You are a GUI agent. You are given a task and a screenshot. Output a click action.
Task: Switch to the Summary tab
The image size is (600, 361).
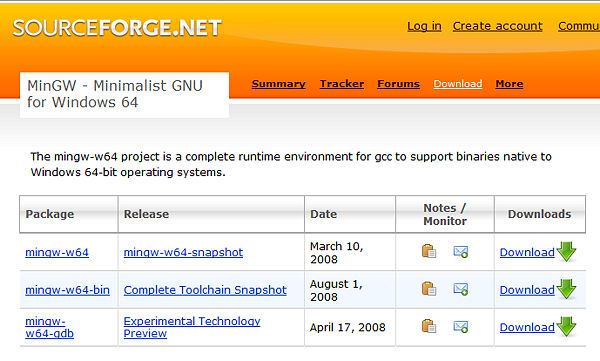[279, 84]
